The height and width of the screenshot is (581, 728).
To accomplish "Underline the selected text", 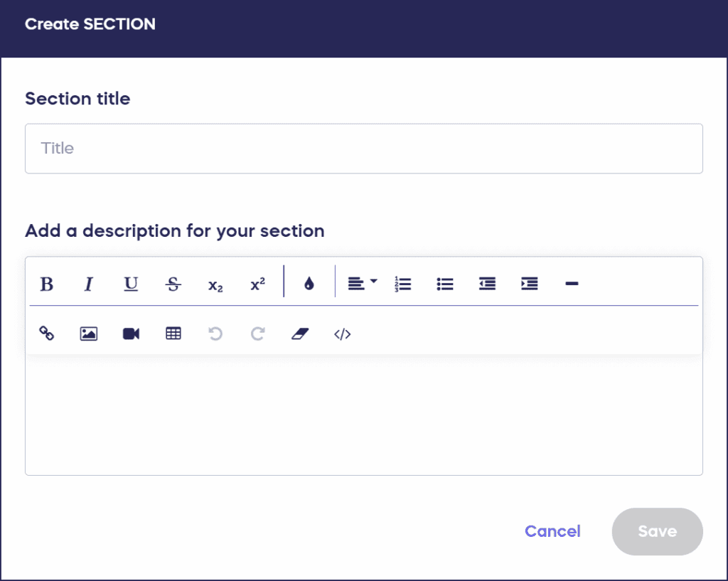I will tap(131, 284).
